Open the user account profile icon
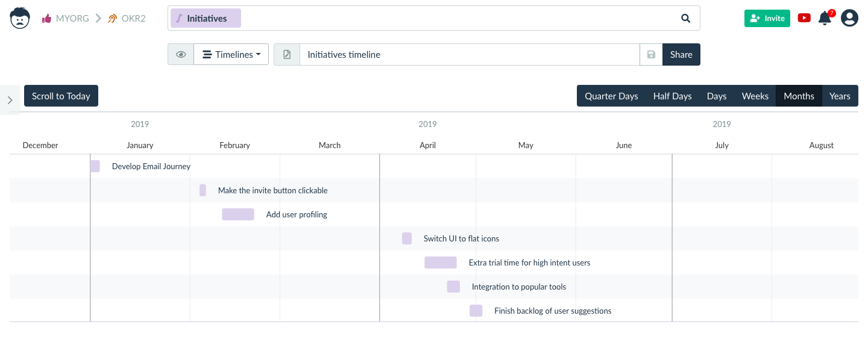This screenshot has width=868, height=354. tap(849, 18)
